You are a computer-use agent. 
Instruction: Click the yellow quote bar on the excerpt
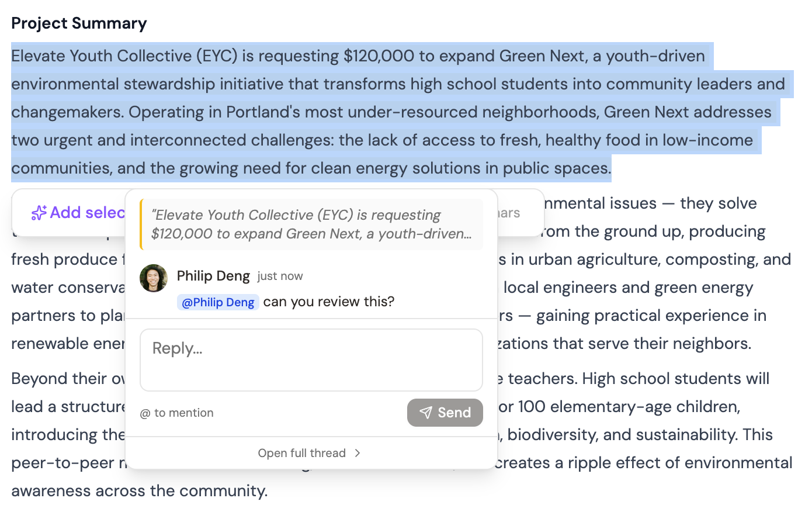click(x=142, y=223)
